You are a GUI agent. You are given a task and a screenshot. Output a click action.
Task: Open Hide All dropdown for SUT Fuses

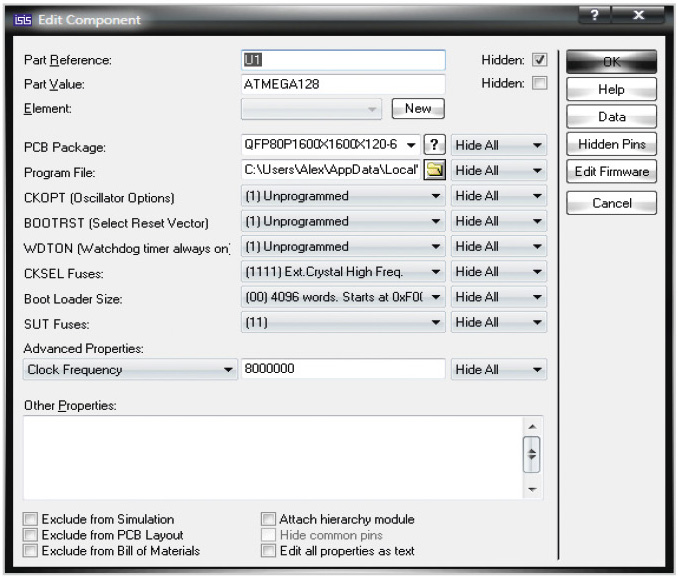pos(499,322)
